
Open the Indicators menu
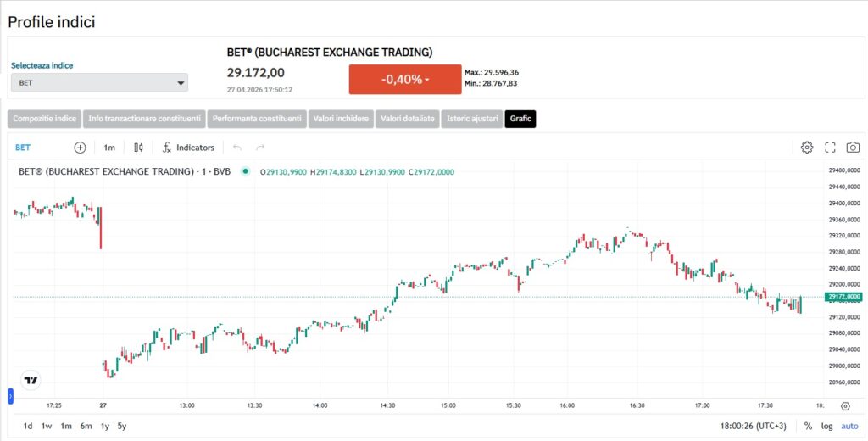[188, 148]
